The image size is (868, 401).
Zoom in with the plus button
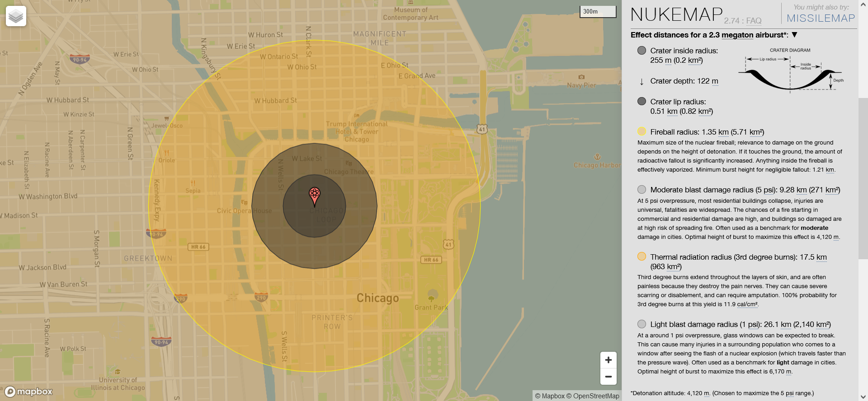tap(608, 360)
